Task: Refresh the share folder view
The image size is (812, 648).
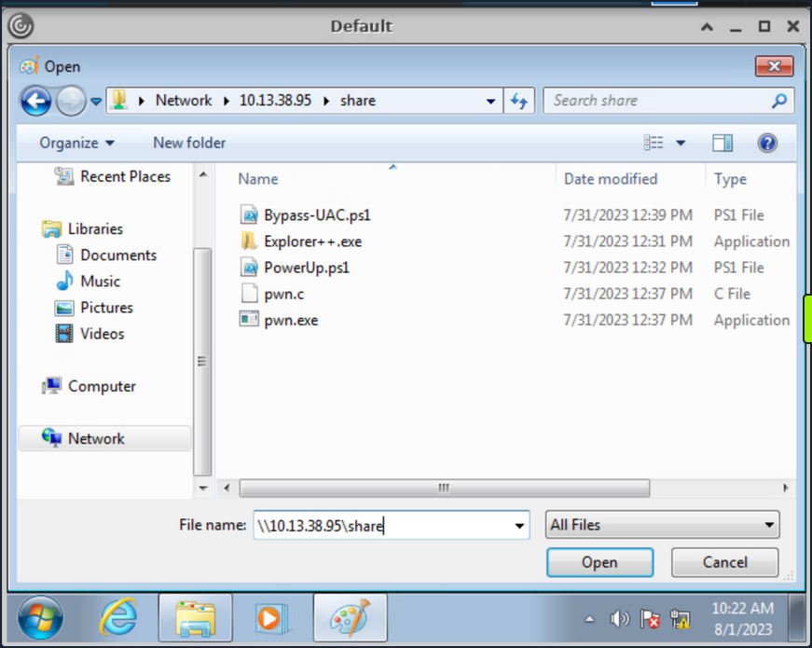Action: pos(519,100)
